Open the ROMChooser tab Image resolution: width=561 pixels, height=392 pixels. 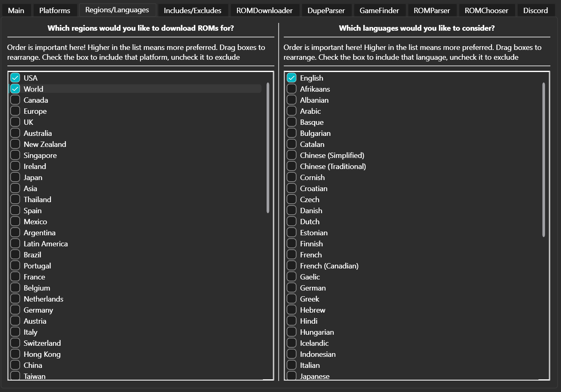pyautogui.click(x=486, y=10)
